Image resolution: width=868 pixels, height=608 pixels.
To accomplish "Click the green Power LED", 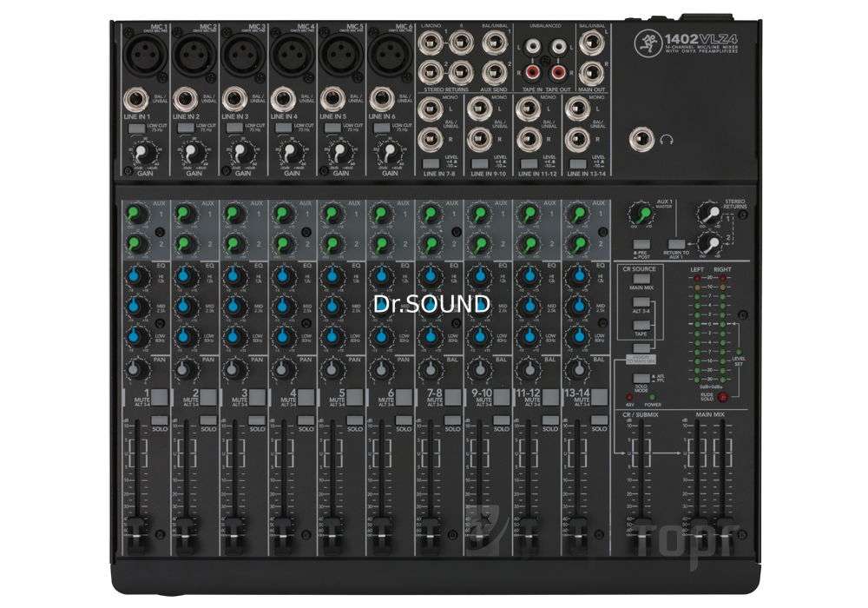I will 652,398.
